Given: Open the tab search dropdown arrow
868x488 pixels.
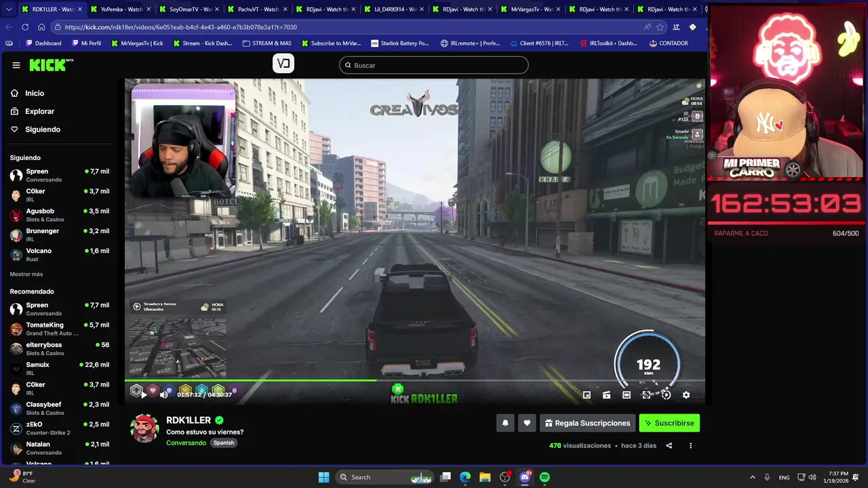Looking at the screenshot, I should pos(8,9).
